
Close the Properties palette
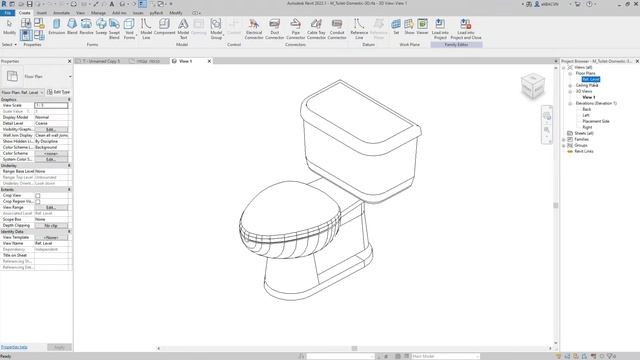(x=69, y=61)
